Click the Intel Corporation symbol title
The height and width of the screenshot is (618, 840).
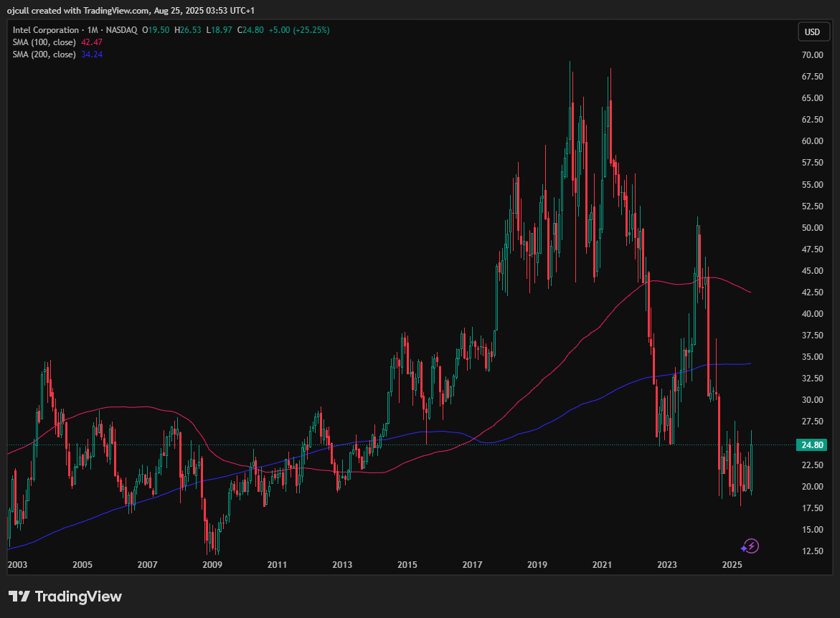[45, 30]
